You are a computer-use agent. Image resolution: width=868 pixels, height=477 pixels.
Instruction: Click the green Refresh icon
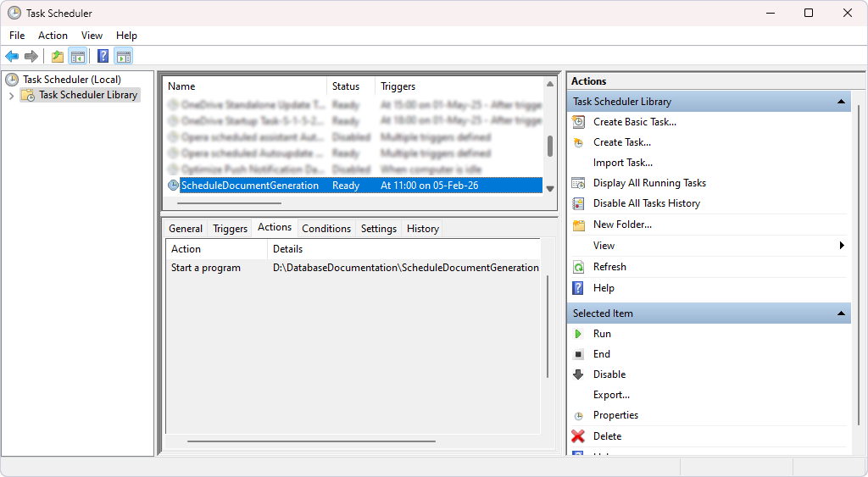tap(578, 267)
